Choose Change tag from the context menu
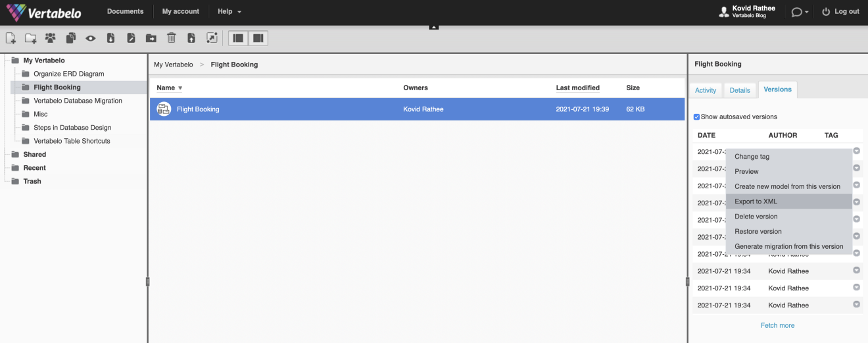This screenshot has height=343, width=868. (x=789, y=157)
